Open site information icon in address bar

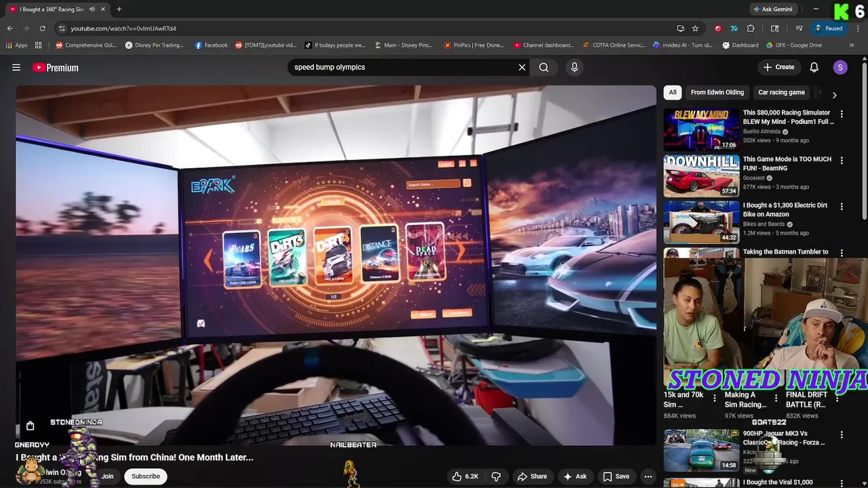point(62,28)
